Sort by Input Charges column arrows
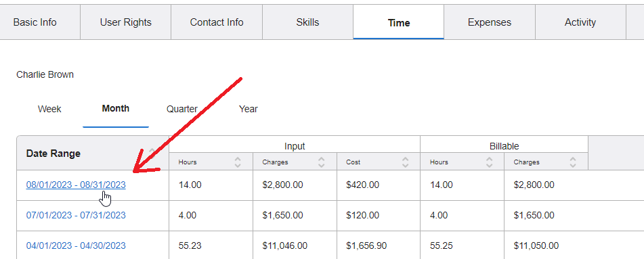The height and width of the screenshot is (259, 644). click(x=321, y=162)
